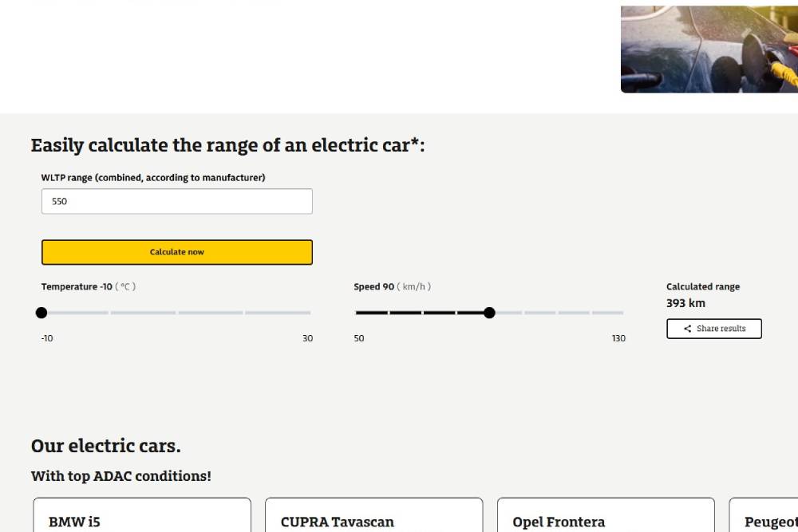Click first speed track segment near 50

371,313
